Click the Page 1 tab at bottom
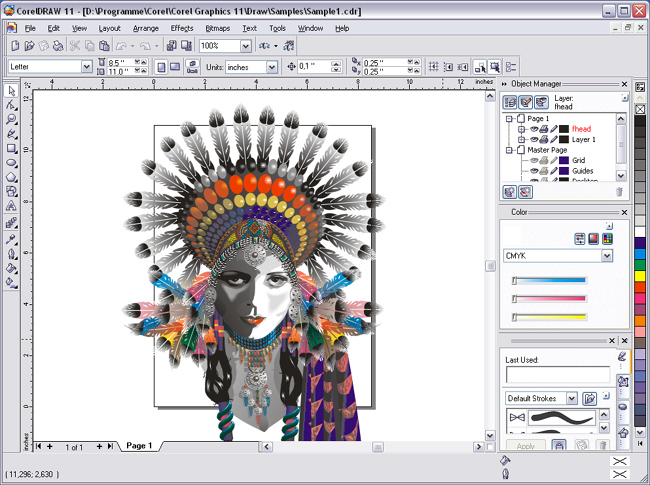650x485 pixels. click(138, 445)
